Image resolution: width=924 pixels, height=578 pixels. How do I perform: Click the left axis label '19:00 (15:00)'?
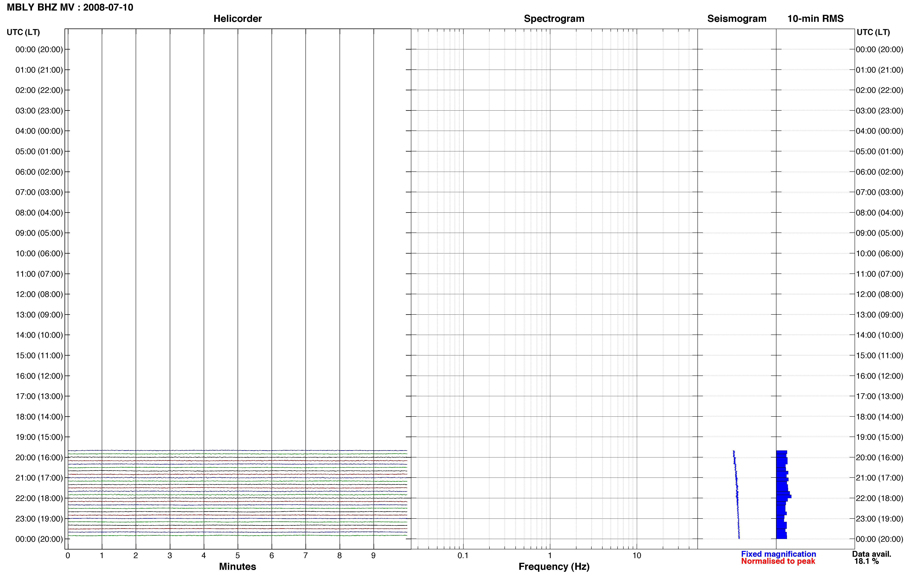[39, 437]
